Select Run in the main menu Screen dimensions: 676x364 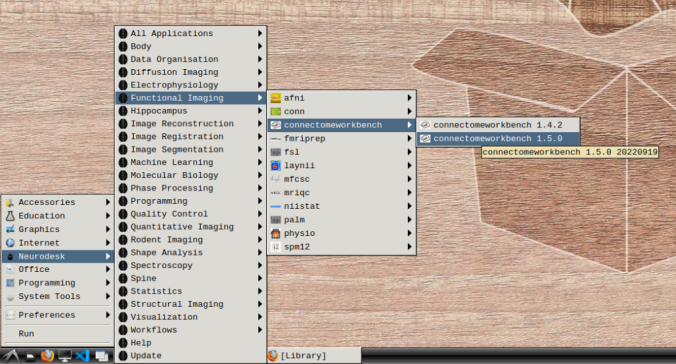(x=57, y=334)
